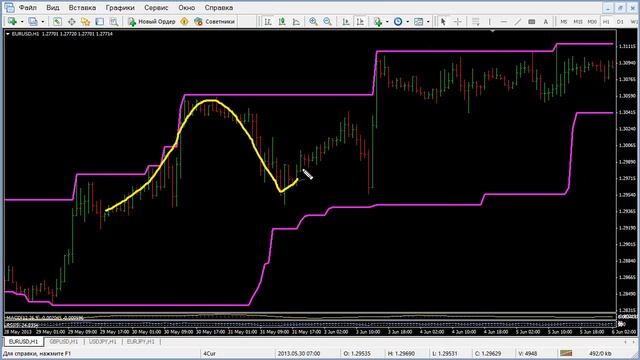Toggle the Chart Shift icon
Screen dimensions: 640x360
(x=360, y=22)
